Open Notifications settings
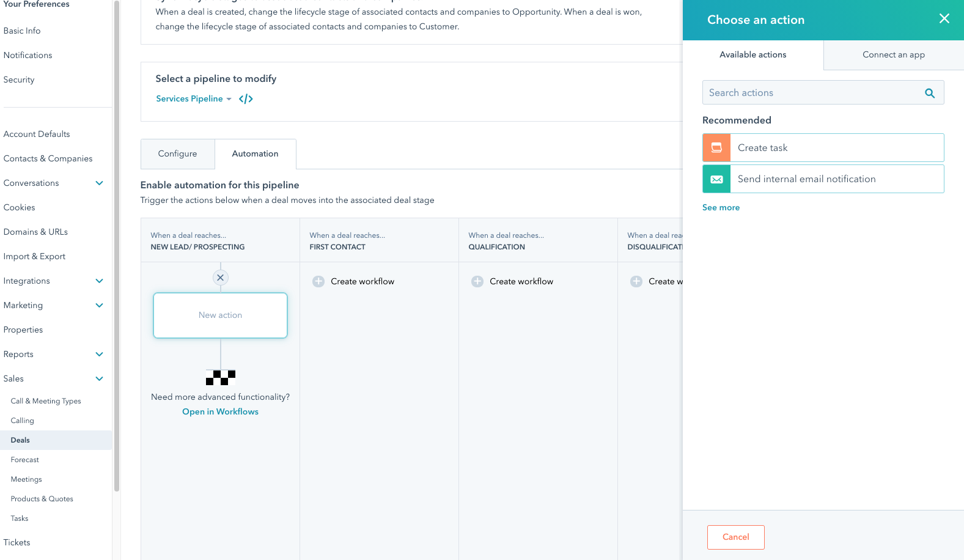Image resolution: width=964 pixels, height=560 pixels. 28,55
